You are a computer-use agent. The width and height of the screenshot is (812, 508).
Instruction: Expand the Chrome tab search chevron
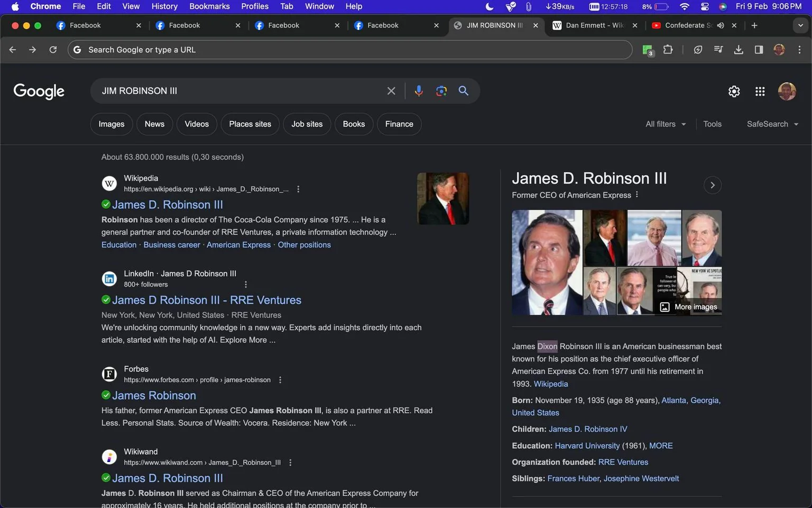pyautogui.click(x=800, y=25)
